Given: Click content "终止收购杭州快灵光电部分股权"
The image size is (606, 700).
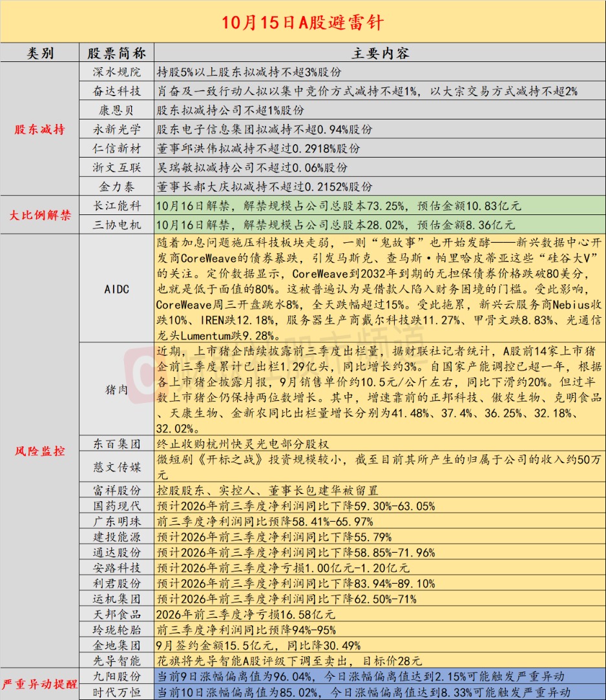Looking at the screenshot, I should (243, 444).
